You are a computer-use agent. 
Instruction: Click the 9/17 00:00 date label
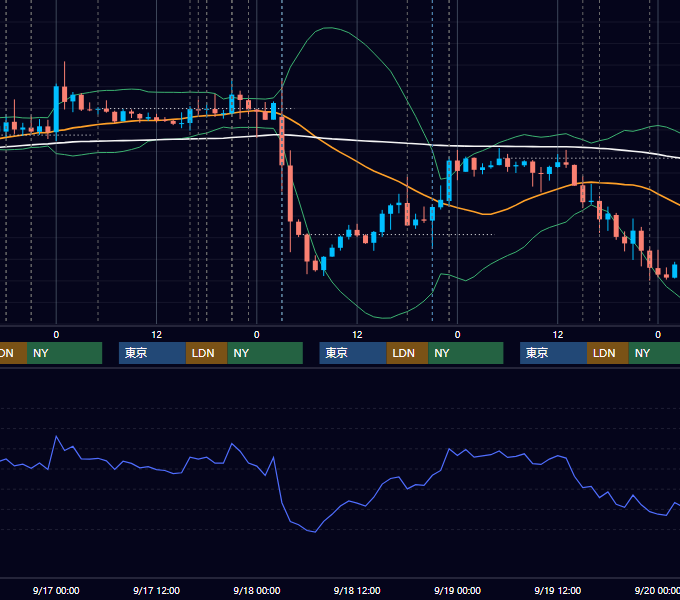click(x=56, y=590)
